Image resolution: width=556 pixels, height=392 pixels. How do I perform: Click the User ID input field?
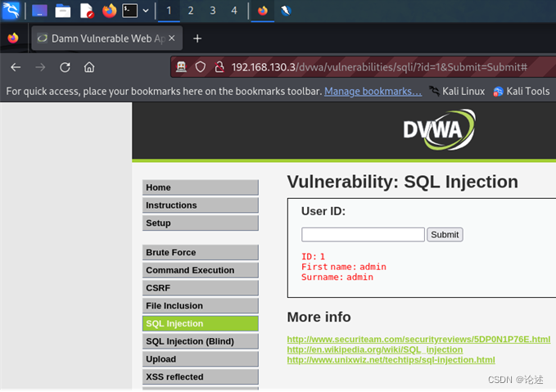[x=363, y=234]
